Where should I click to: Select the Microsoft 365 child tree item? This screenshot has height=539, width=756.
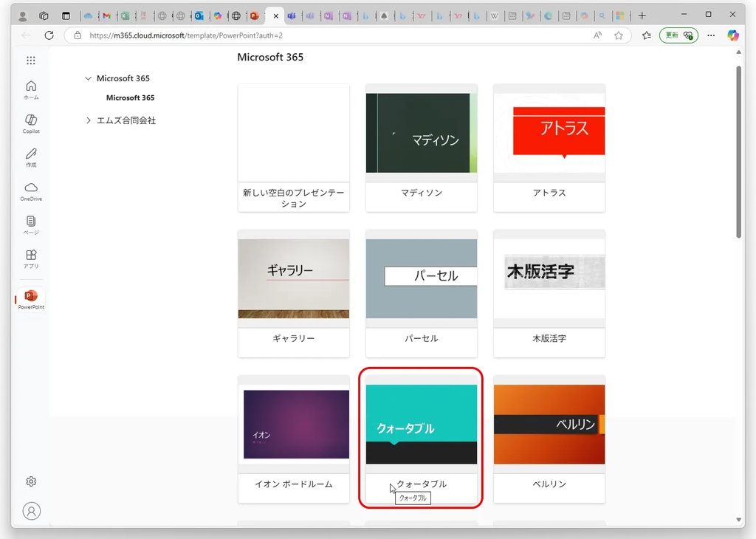[130, 97]
